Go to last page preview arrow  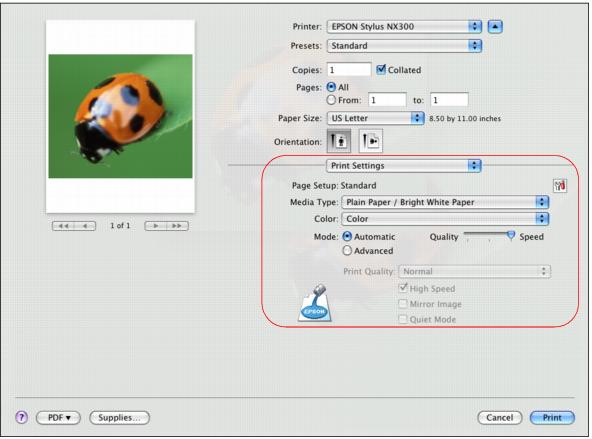point(177,226)
